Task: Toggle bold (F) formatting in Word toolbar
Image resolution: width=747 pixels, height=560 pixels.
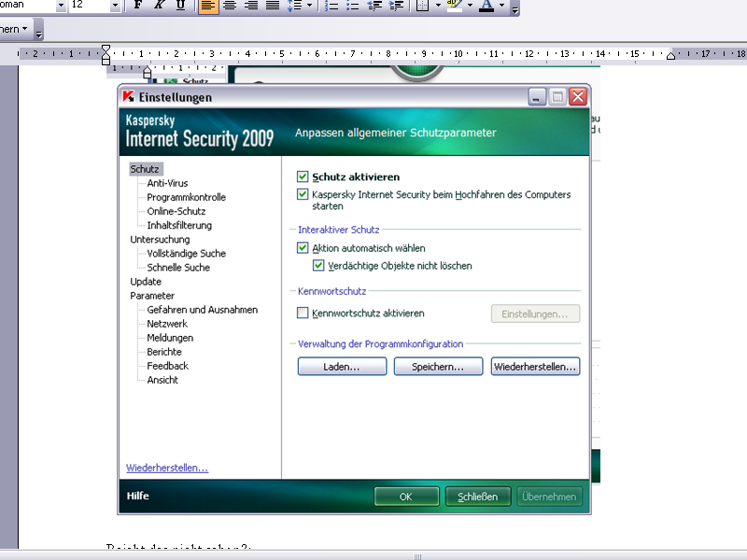Action: (137, 6)
